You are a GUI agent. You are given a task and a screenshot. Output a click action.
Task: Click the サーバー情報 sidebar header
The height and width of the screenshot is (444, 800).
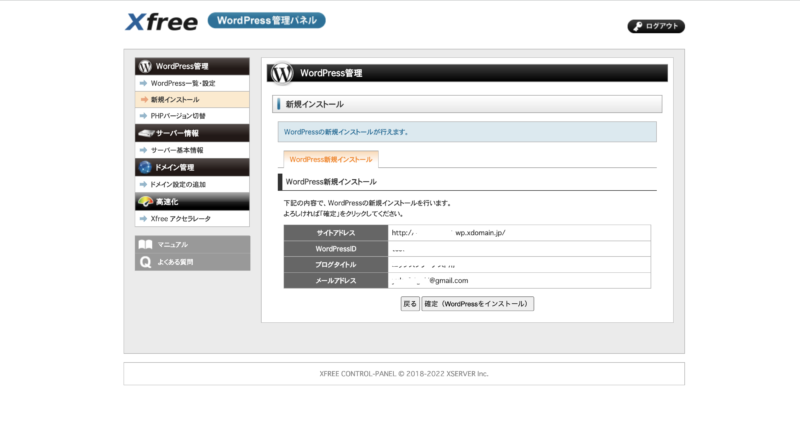click(x=192, y=133)
